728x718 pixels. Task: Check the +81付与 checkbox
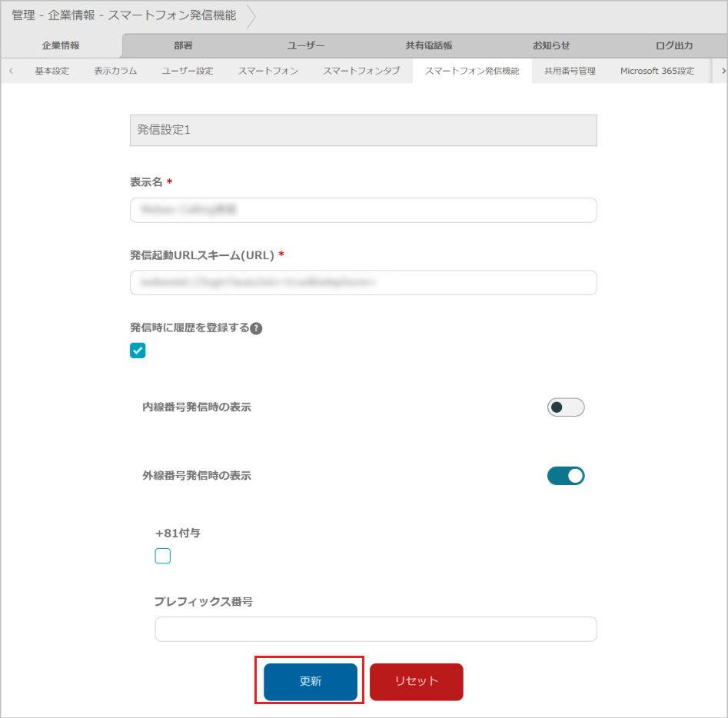tap(162, 555)
